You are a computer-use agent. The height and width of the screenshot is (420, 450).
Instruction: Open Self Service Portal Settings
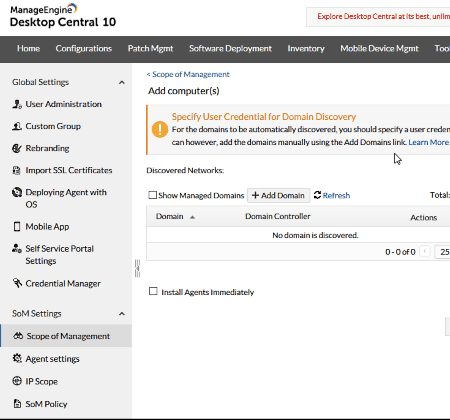pos(60,255)
